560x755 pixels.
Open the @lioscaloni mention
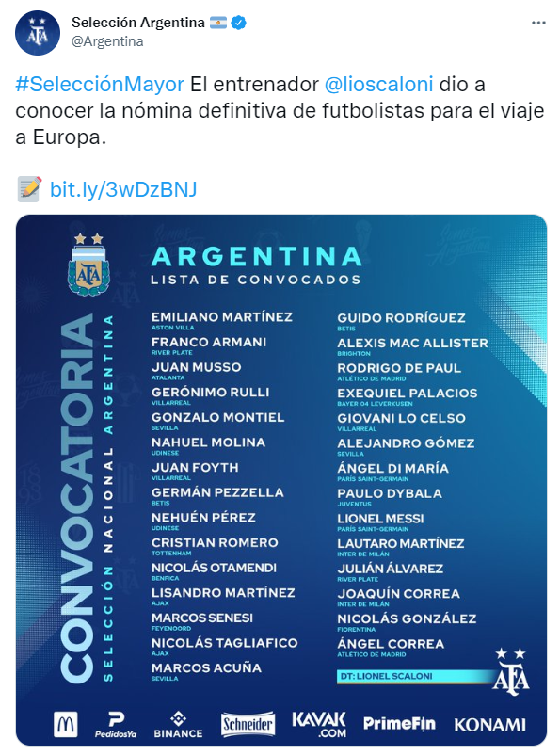[379, 85]
